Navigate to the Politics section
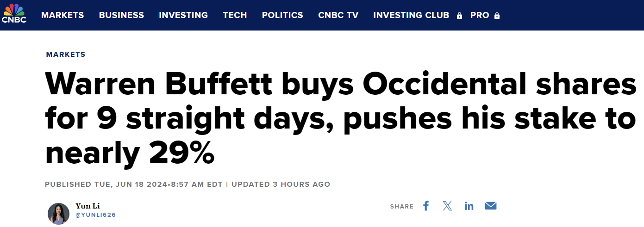The height and width of the screenshot is (227, 644). coord(282,15)
